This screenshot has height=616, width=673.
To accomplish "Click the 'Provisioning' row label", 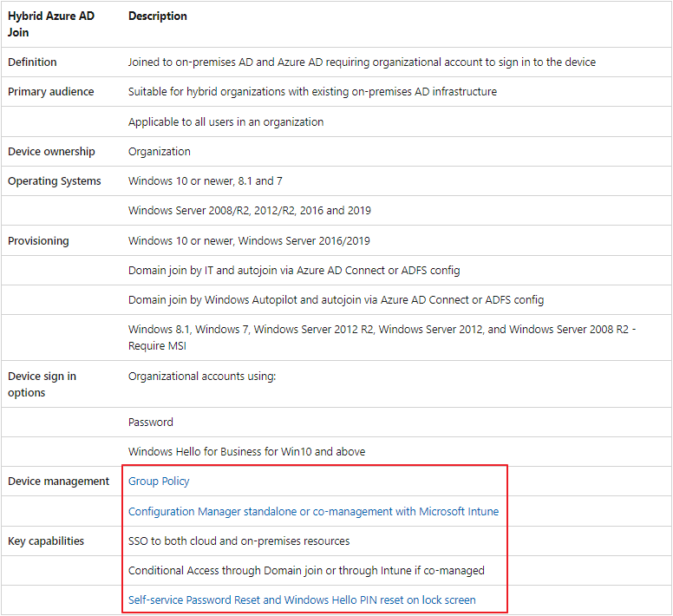I will click(38, 241).
